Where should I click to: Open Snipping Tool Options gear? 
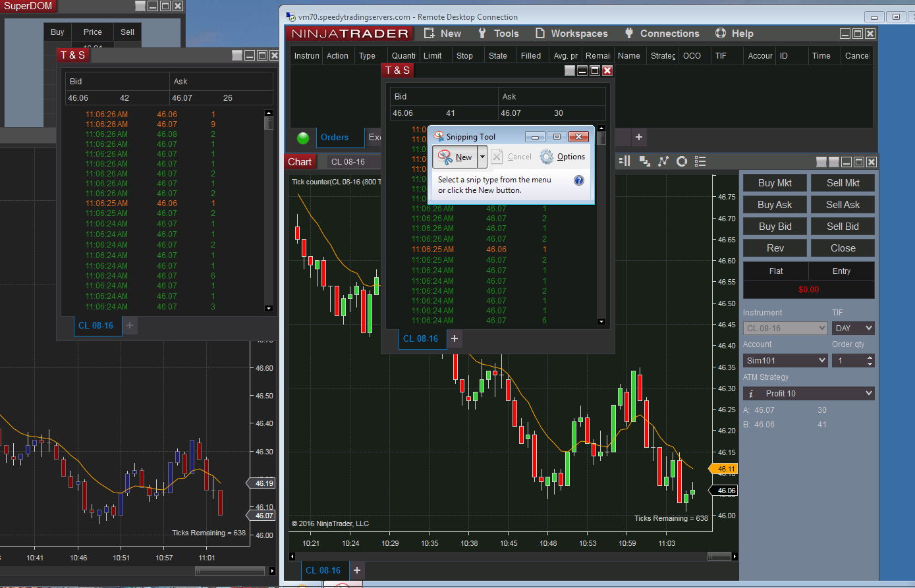(x=563, y=157)
